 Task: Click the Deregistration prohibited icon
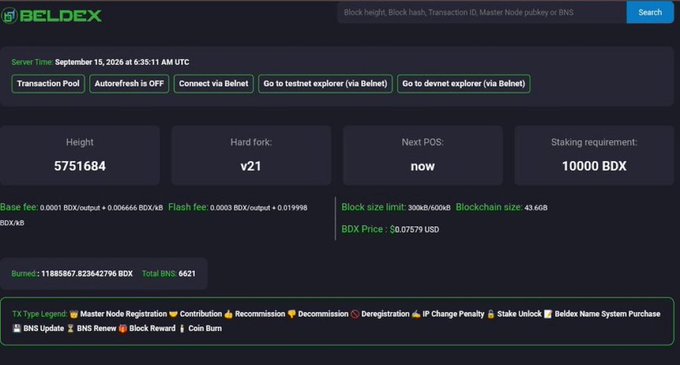pos(355,314)
